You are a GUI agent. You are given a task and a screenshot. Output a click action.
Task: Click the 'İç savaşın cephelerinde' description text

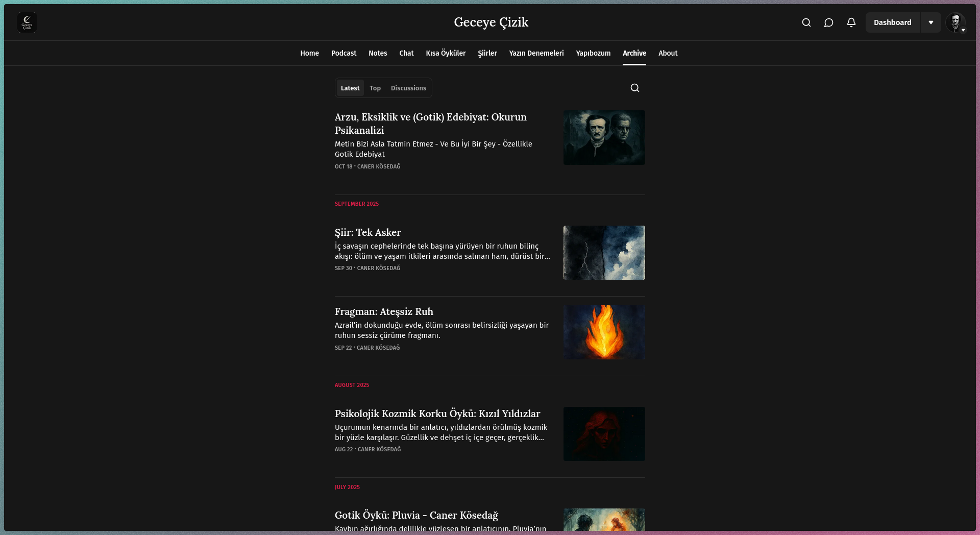coord(443,251)
